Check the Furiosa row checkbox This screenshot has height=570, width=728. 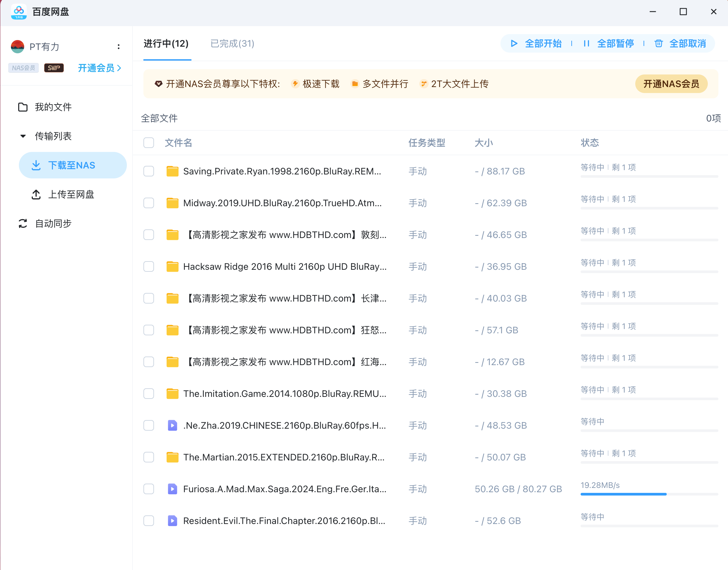click(149, 489)
